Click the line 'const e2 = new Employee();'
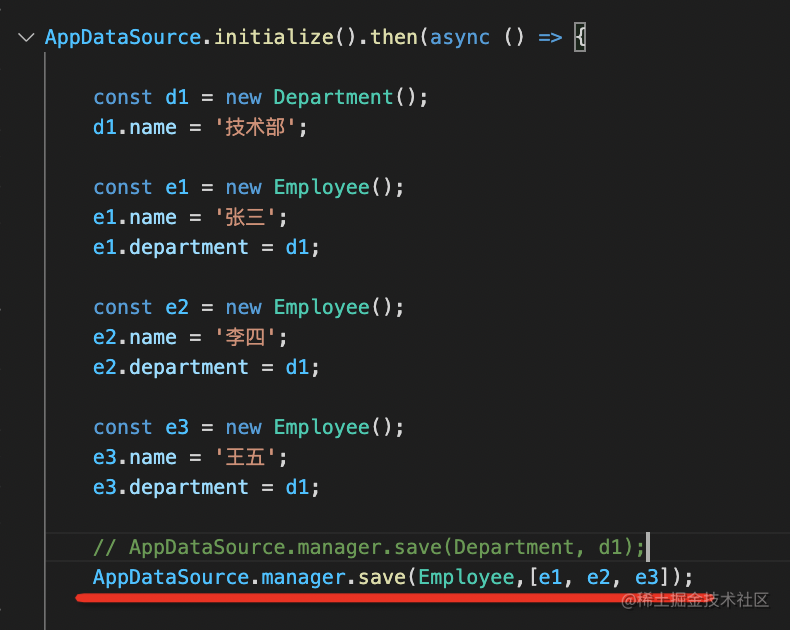Image resolution: width=790 pixels, height=630 pixels. pyautogui.click(x=248, y=307)
